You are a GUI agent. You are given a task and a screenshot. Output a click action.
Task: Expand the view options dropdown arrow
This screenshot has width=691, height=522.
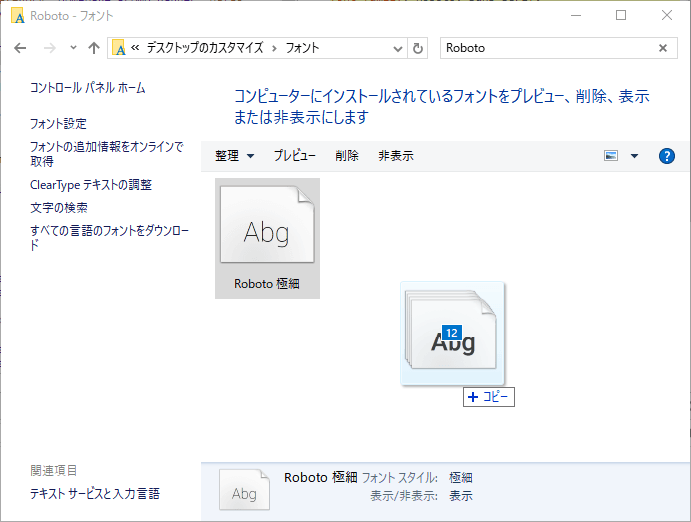point(634,155)
